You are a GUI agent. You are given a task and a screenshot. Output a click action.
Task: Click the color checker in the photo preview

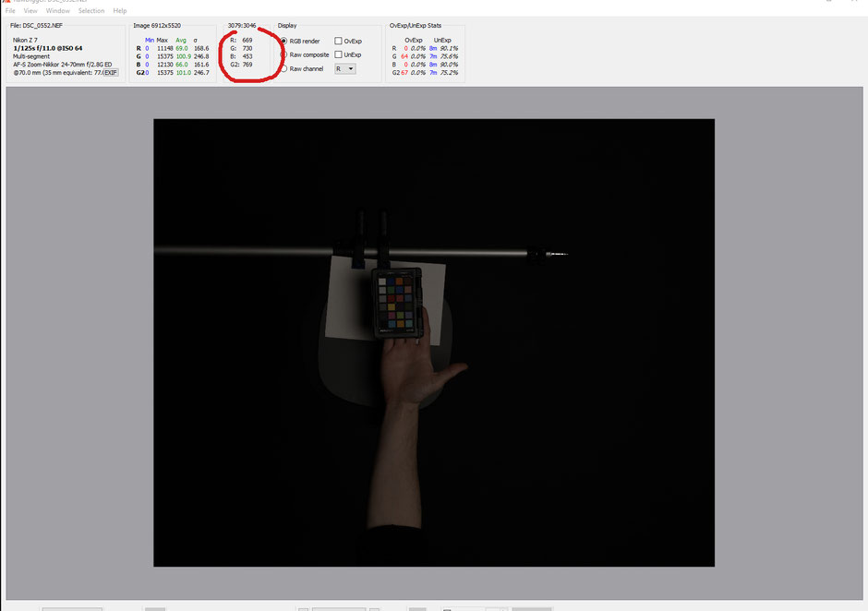tap(396, 303)
